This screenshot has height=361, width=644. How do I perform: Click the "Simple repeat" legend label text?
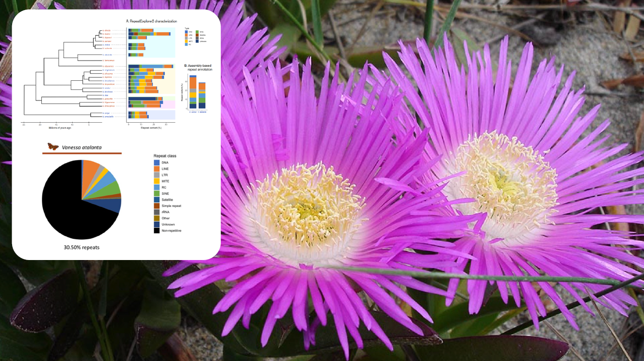(171, 206)
